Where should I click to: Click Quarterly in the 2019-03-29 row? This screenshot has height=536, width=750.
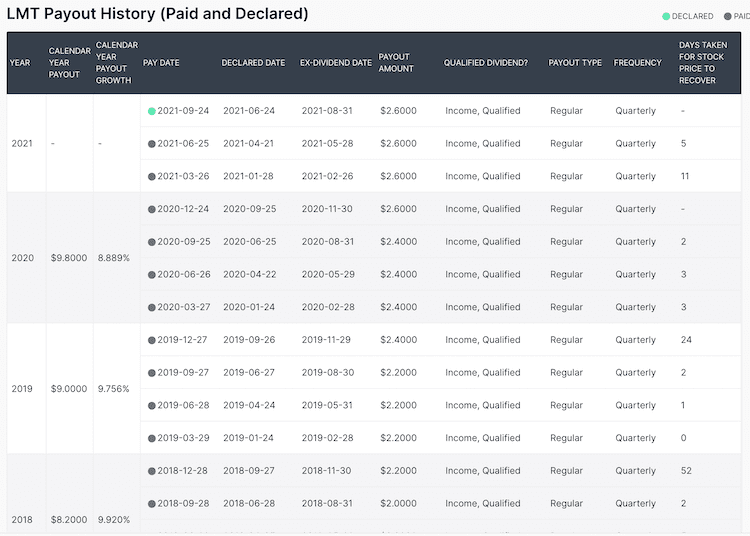tap(635, 438)
